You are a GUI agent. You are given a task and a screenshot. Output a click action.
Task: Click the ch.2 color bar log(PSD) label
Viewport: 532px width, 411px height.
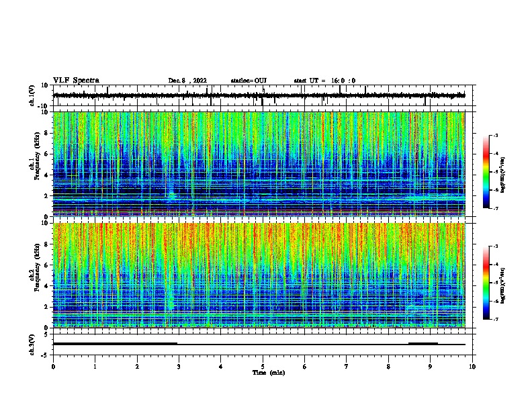(502, 285)
